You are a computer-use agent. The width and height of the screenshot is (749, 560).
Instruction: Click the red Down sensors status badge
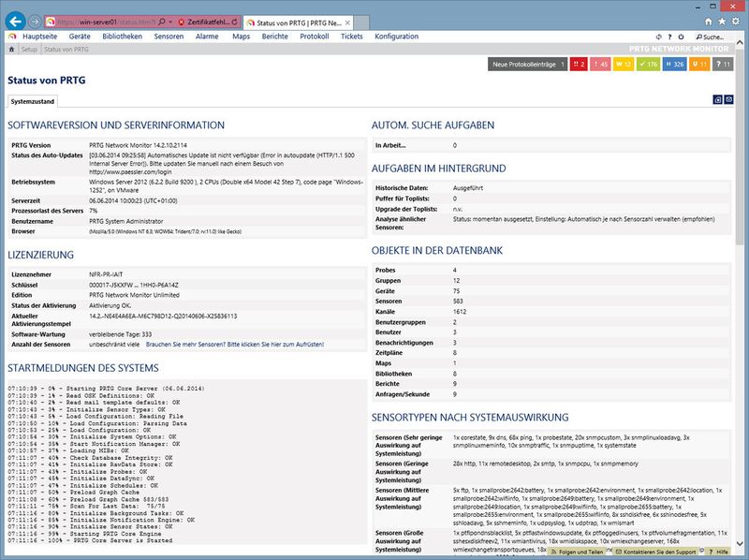coord(580,65)
